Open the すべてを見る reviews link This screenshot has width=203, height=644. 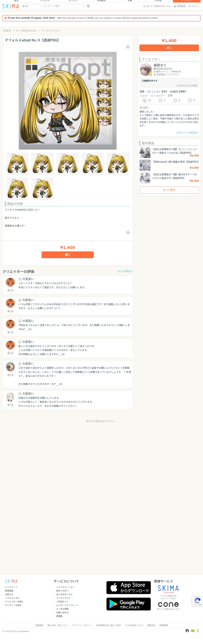pos(125,271)
